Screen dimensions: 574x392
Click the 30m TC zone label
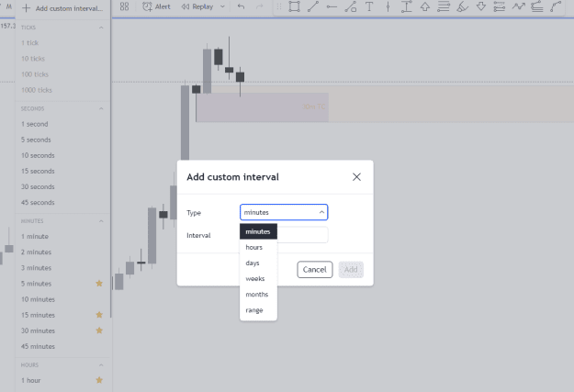pyautogui.click(x=313, y=106)
